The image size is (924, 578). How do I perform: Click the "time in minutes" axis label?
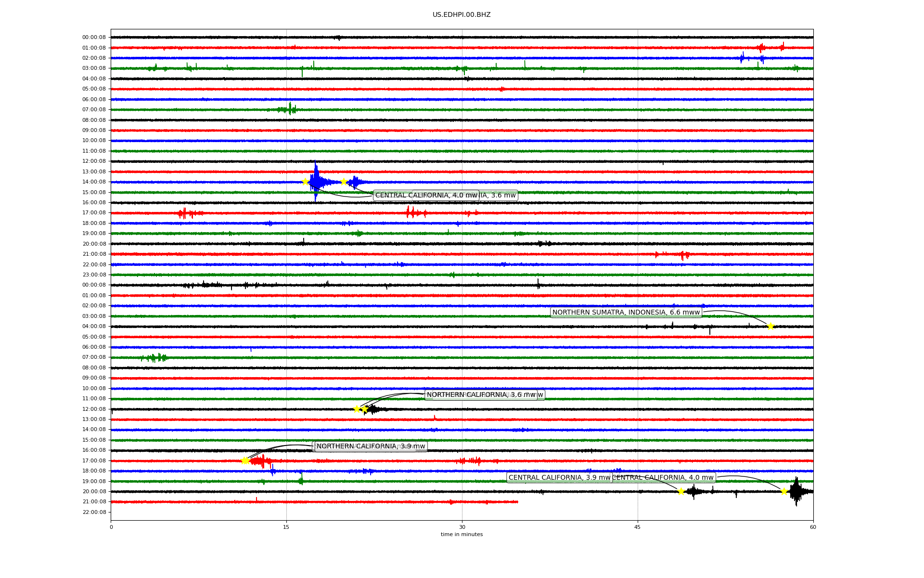click(x=462, y=534)
